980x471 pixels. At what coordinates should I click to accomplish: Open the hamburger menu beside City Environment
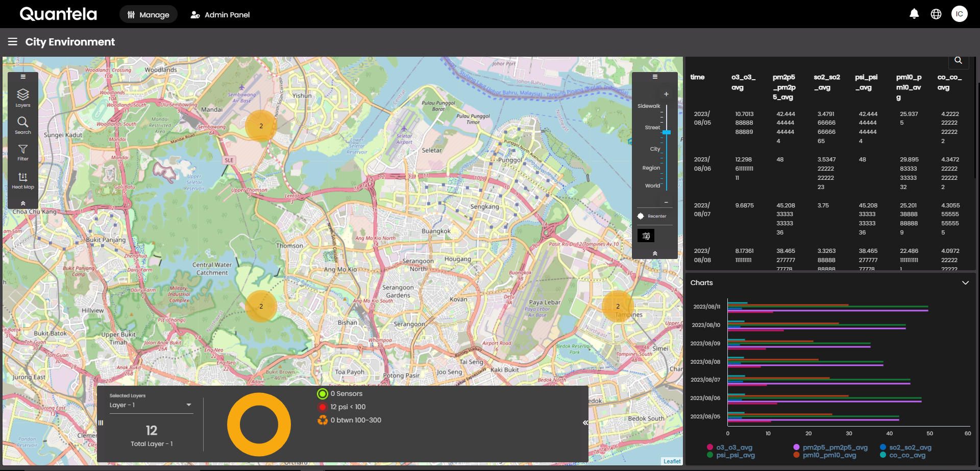tap(13, 42)
